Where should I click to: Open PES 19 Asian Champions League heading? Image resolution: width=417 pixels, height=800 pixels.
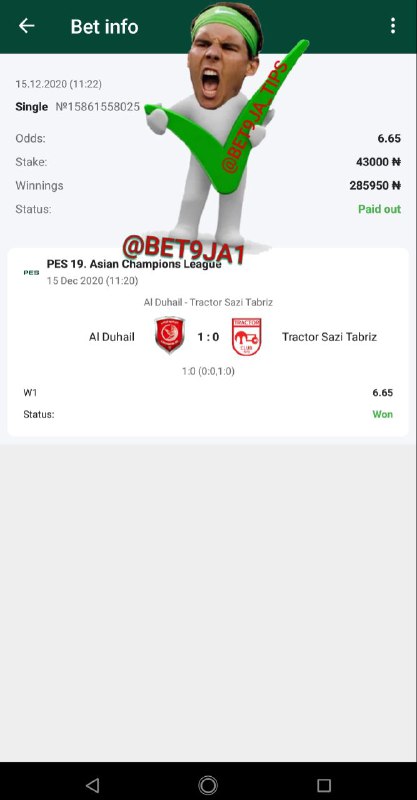click(134, 264)
